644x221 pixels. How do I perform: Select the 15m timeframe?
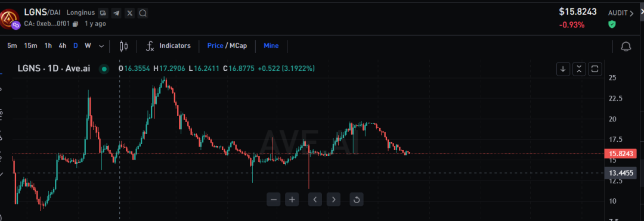pos(30,45)
